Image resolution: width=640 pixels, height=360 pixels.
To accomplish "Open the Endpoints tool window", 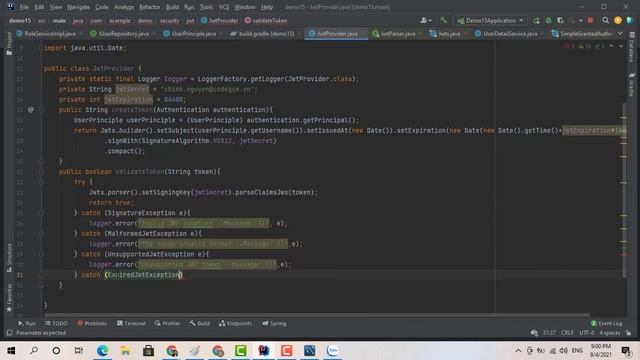I will 236,323.
